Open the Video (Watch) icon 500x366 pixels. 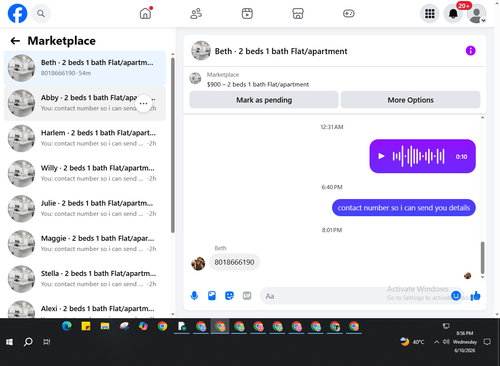click(x=247, y=14)
